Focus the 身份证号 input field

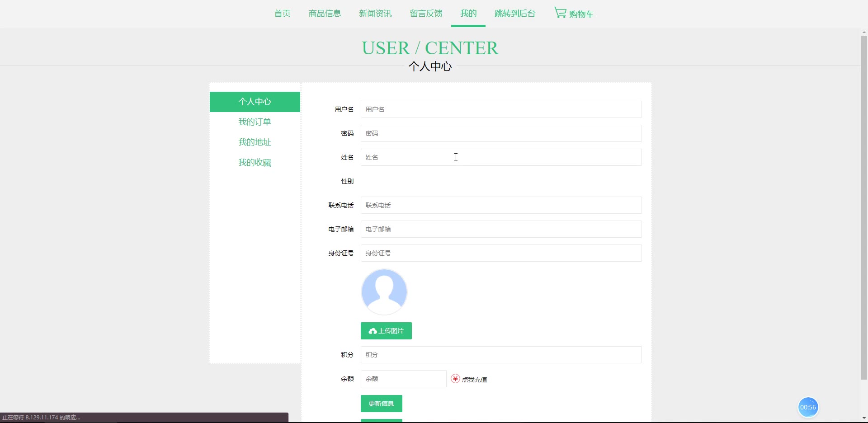pos(501,253)
